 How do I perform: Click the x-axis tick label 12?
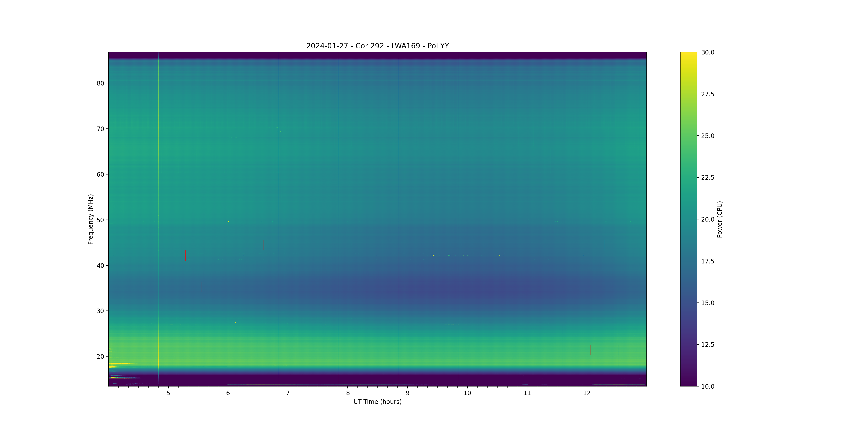coord(587,393)
